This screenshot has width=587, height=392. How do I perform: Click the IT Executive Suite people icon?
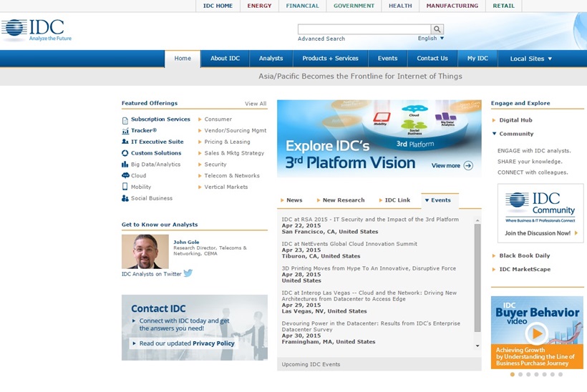coord(125,142)
